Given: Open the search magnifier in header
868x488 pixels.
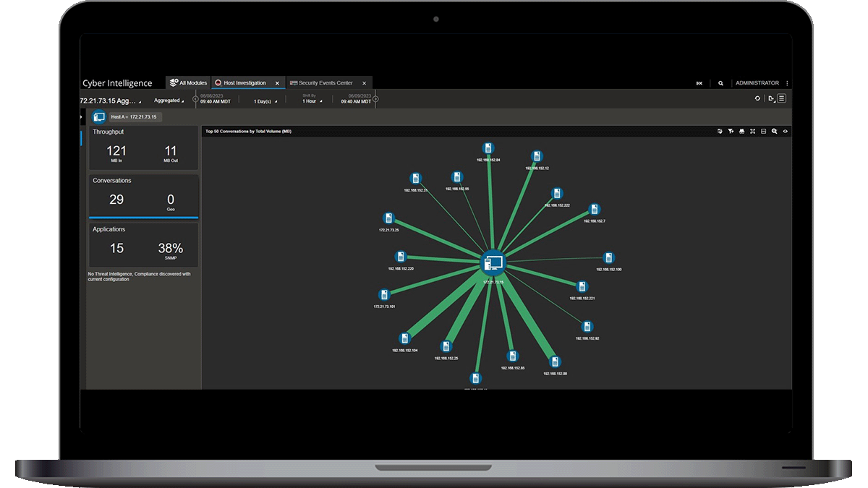Looking at the screenshot, I should click(x=720, y=83).
